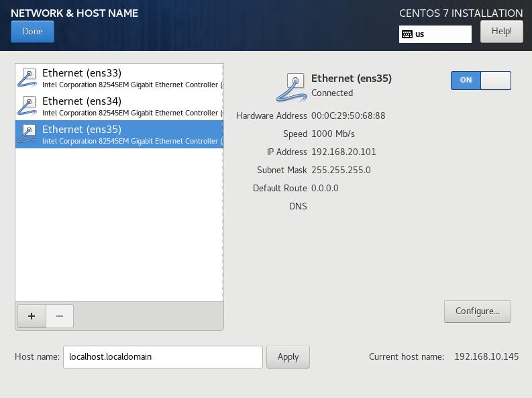This screenshot has width=532, height=398.
Task: Click the keyboard layout icon
Action: coord(407,34)
